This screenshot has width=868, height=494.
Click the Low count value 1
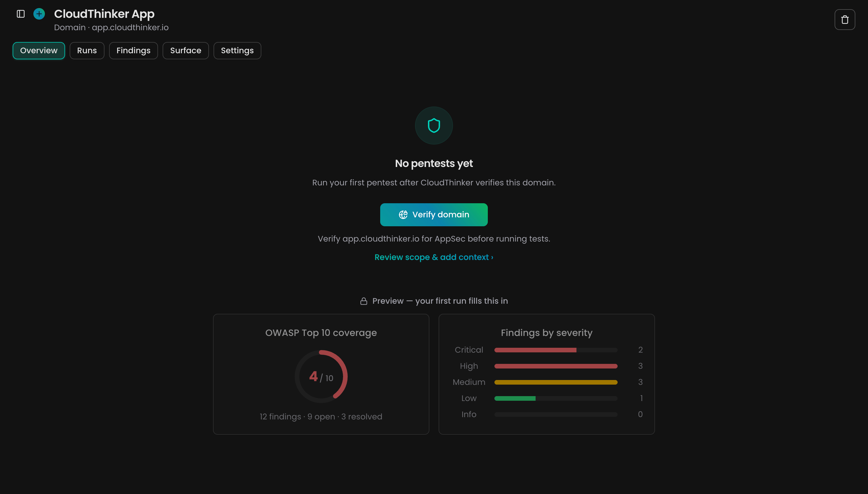coord(641,398)
